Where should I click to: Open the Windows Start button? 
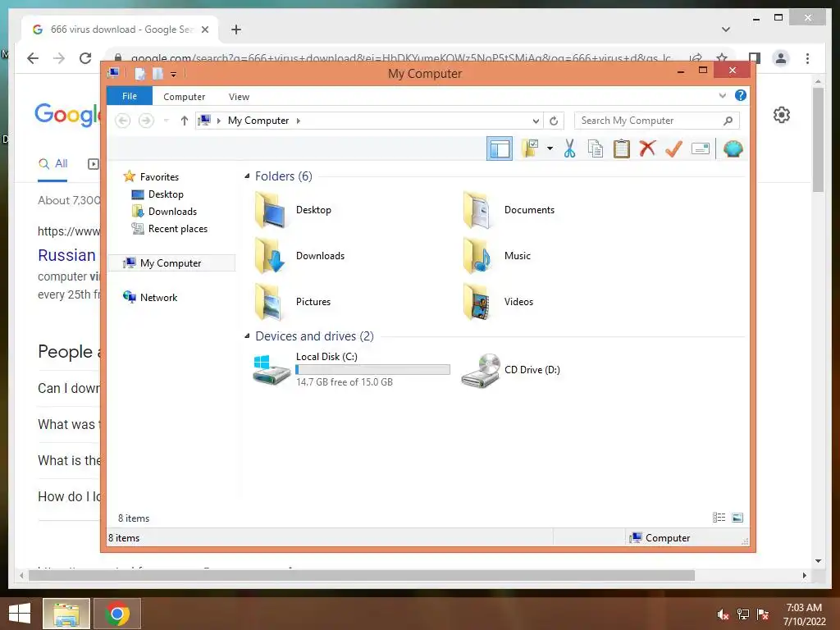[x=20, y=614]
